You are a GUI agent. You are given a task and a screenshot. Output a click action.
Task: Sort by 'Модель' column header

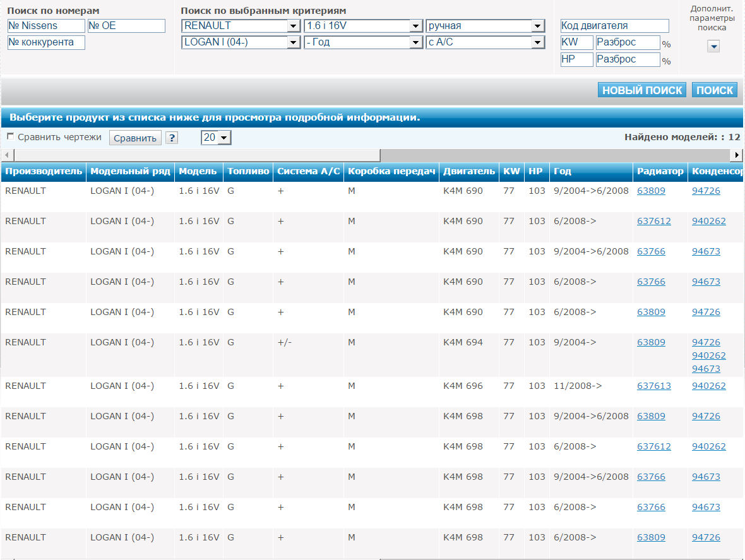[x=198, y=172]
